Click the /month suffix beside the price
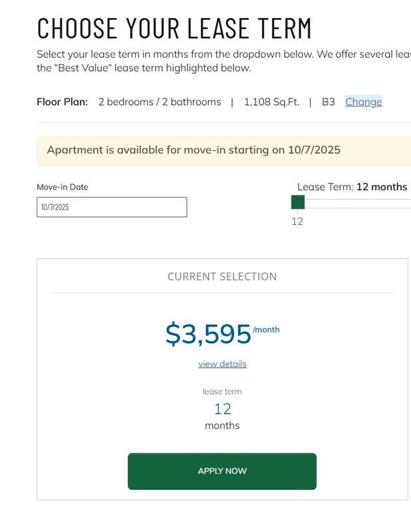The width and height of the screenshot is (411, 532). tap(266, 329)
